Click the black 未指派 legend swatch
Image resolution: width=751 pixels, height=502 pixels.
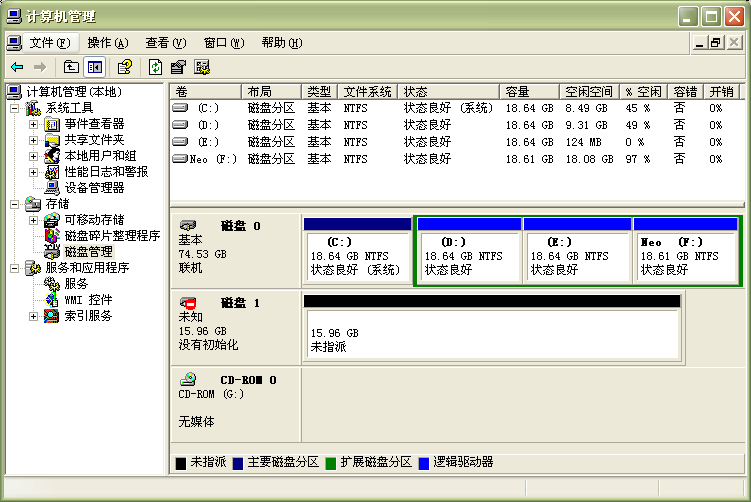181,463
